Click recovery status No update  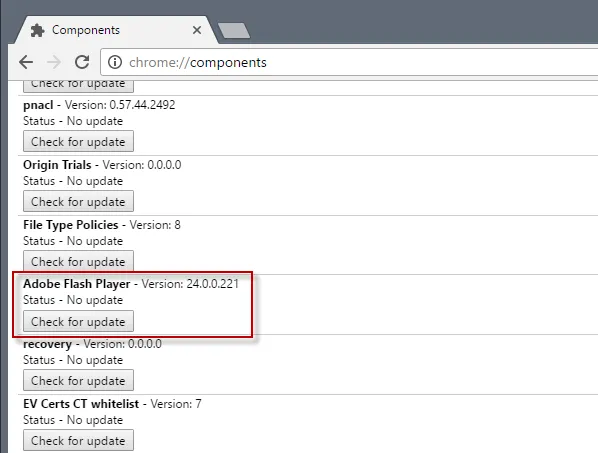73,360
